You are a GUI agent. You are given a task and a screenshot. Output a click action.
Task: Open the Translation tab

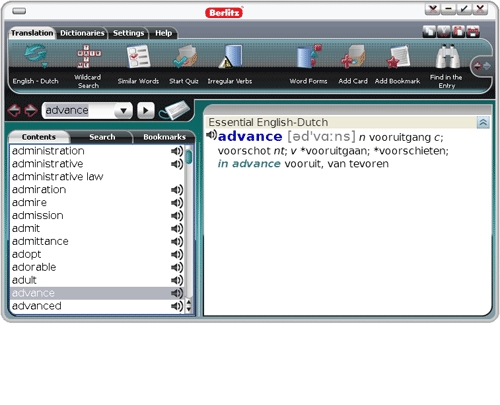pos(32,33)
